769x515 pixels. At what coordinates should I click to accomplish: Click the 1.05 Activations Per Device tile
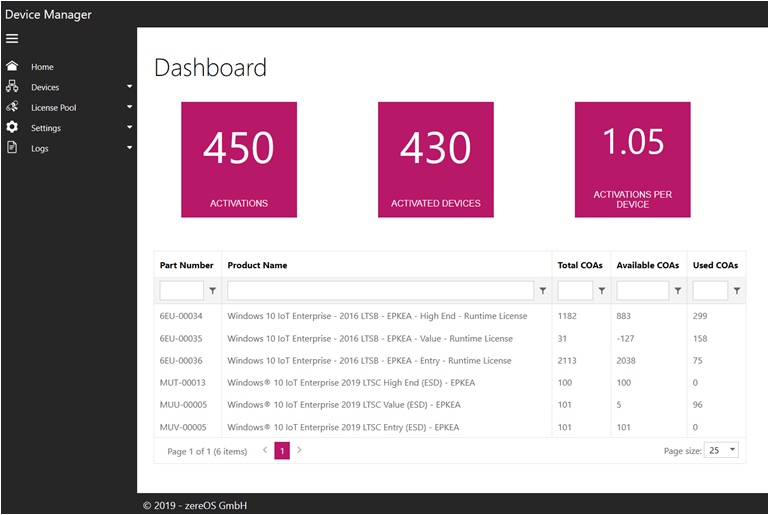(x=633, y=159)
